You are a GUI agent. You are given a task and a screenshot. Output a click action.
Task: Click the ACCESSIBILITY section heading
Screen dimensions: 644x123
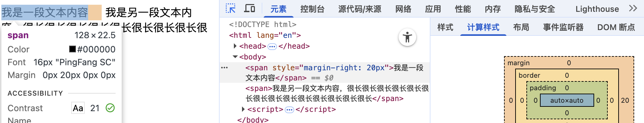[x=35, y=93]
